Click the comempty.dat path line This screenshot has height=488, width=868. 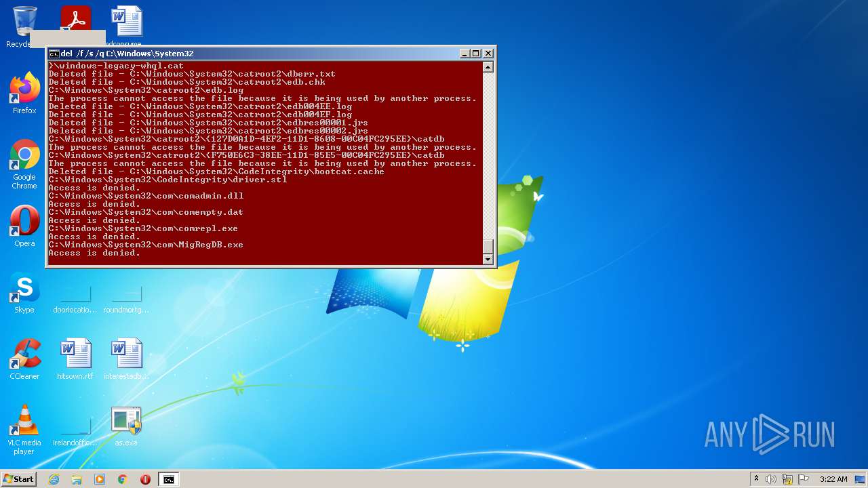coord(146,212)
